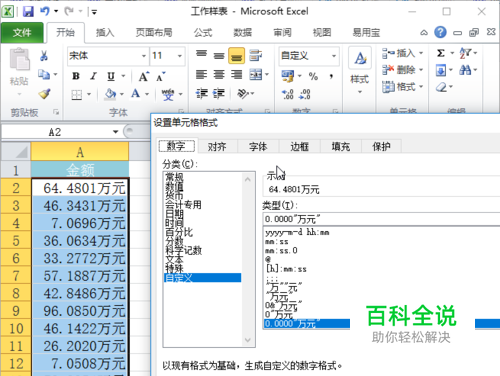Apply percent style
Image resolution: width=500 pixels, height=376 pixels.
(313, 77)
